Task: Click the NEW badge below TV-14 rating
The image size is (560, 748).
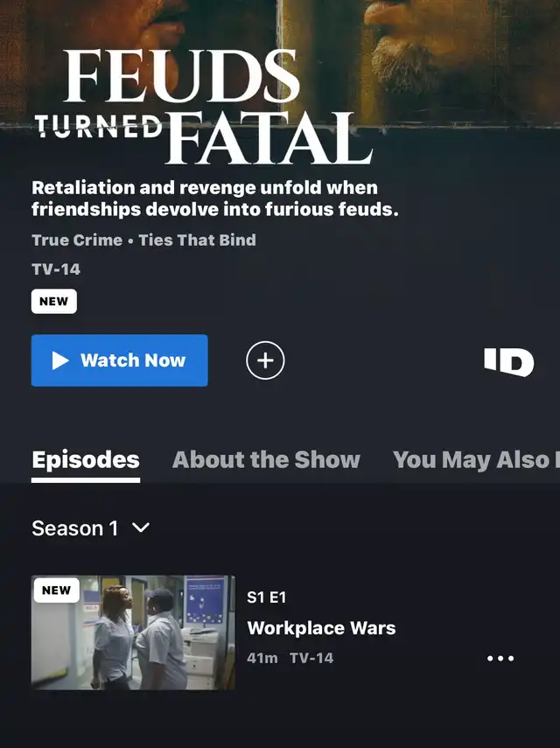Action: pos(54,302)
